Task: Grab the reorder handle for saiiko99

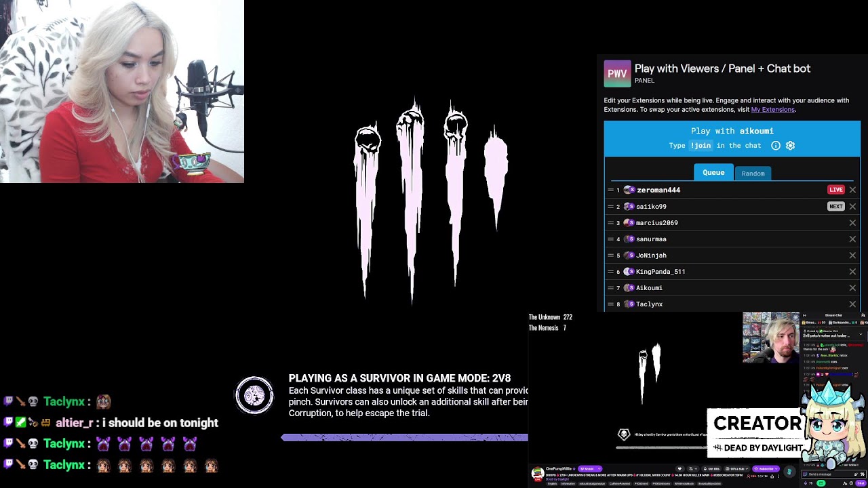Action: pyautogui.click(x=610, y=206)
